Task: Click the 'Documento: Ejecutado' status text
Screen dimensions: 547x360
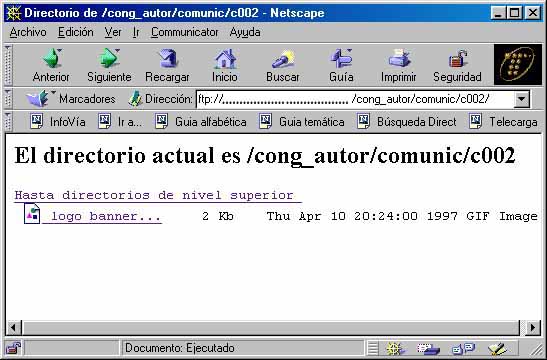Action: click(x=180, y=348)
